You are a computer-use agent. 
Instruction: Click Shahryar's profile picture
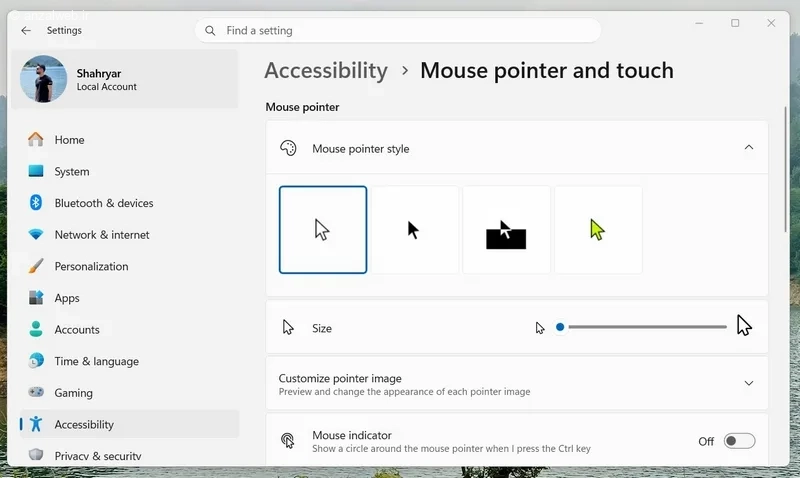43,79
